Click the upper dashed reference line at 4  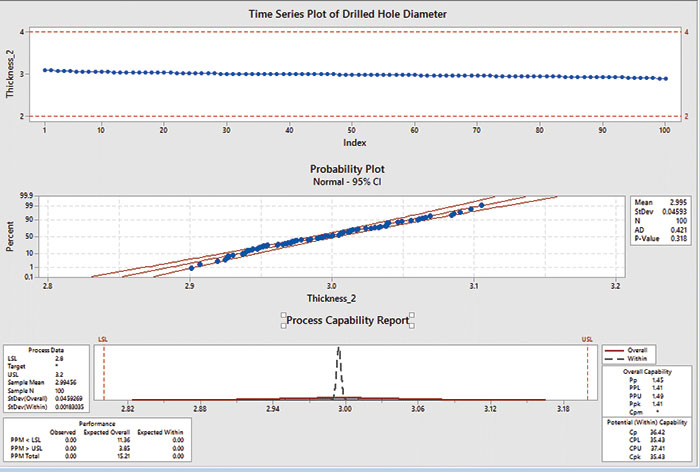tap(355, 32)
